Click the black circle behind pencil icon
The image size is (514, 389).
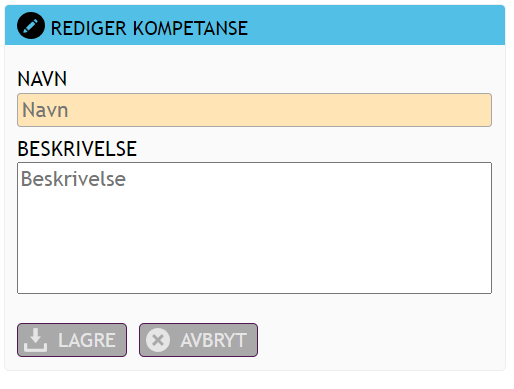point(31,26)
